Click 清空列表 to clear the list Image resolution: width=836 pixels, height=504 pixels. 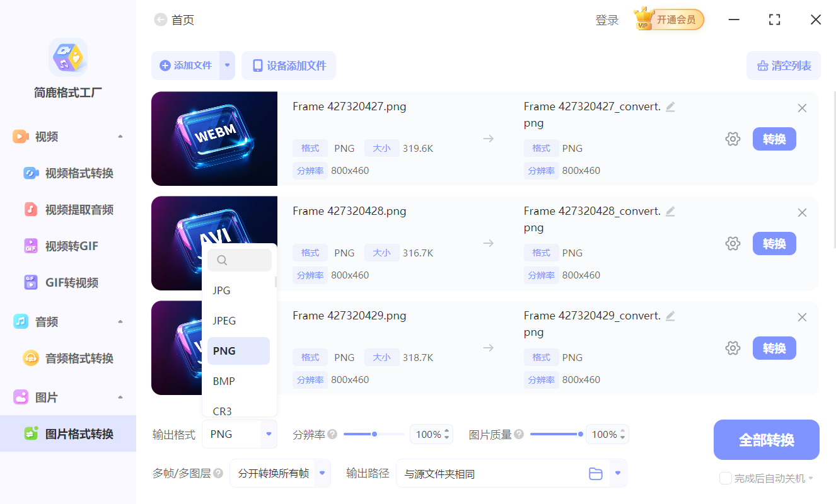(x=784, y=66)
